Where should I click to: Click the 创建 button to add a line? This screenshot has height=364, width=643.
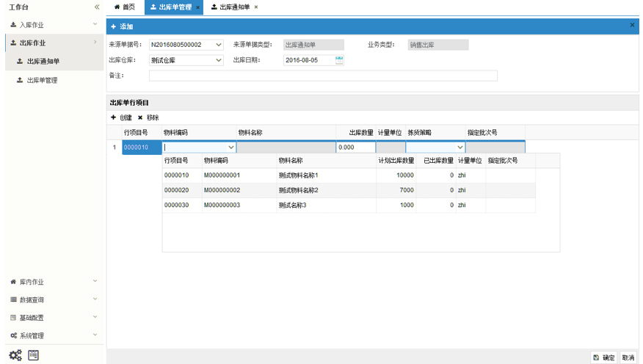(x=121, y=117)
